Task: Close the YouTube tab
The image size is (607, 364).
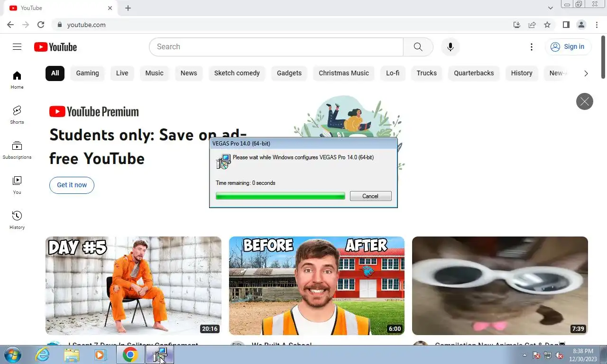Action: [x=110, y=8]
